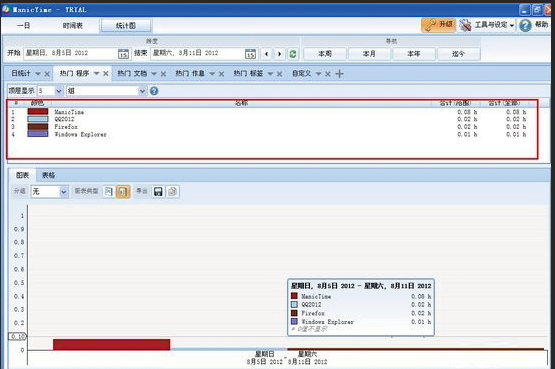The width and height of the screenshot is (555, 369).
Task: Select the ManicTime row name in list
Action: click(69, 112)
